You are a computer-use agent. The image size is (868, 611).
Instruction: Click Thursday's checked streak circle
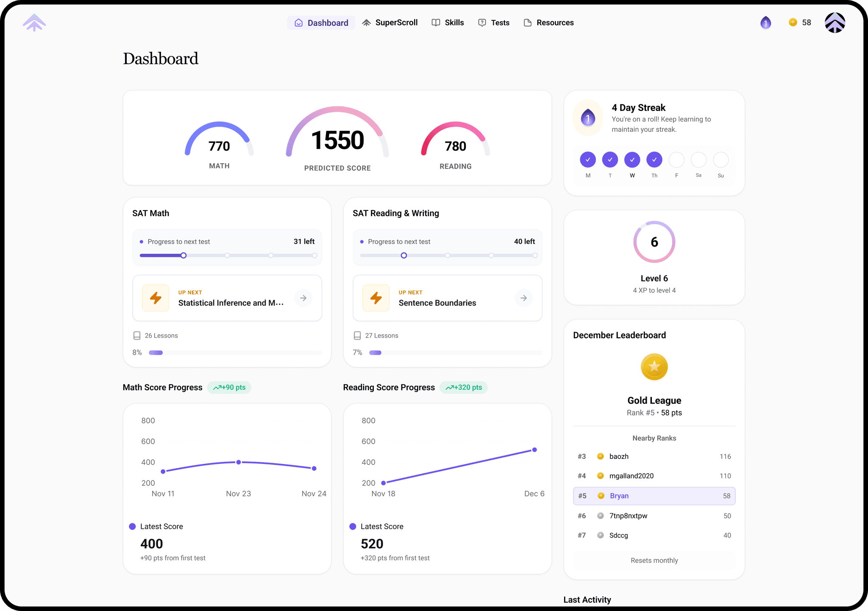[x=654, y=160]
